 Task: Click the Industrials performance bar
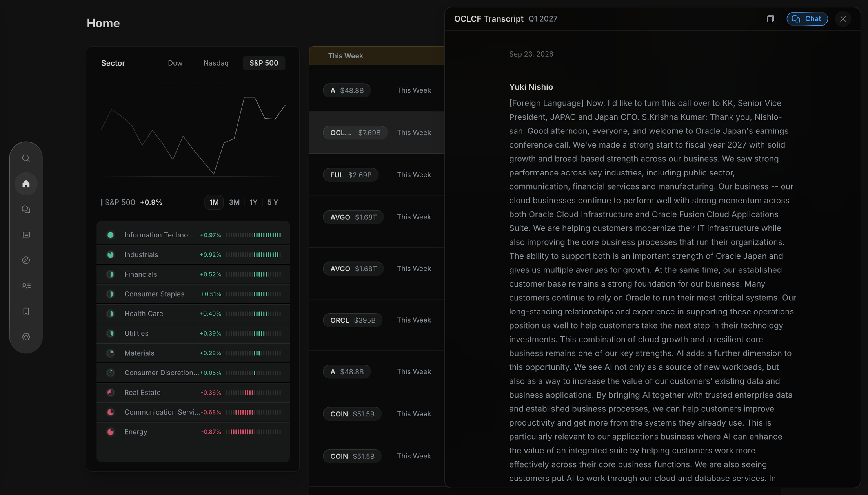(x=253, y=255)
